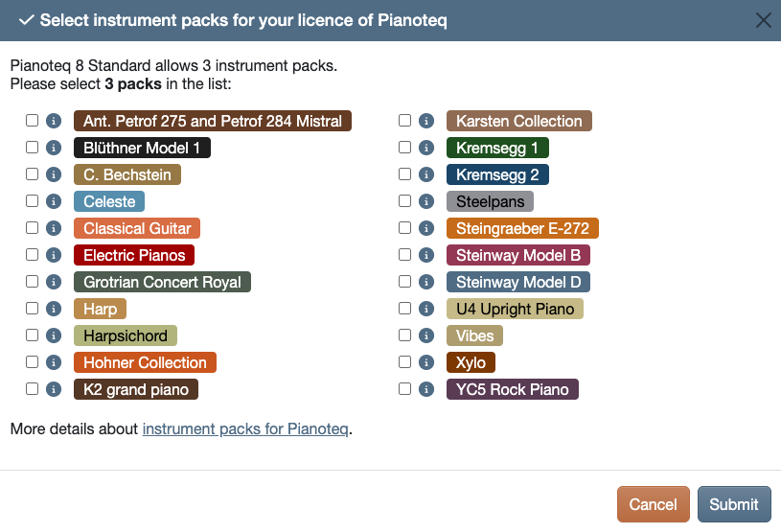Select the Kremsegg 2 checkbox
781x532 pixels.
[x=404, y=173]
